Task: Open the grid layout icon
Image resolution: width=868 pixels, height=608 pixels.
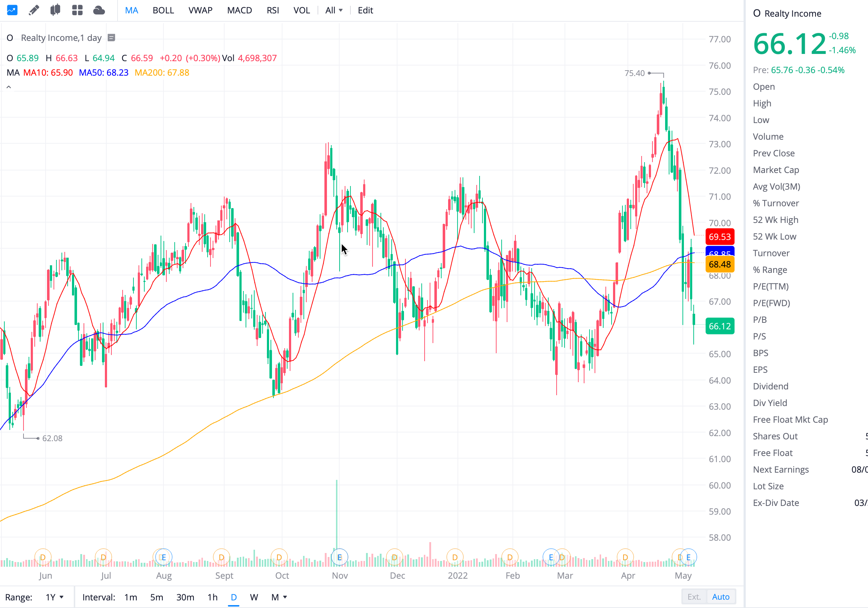Action: [77, 10]
